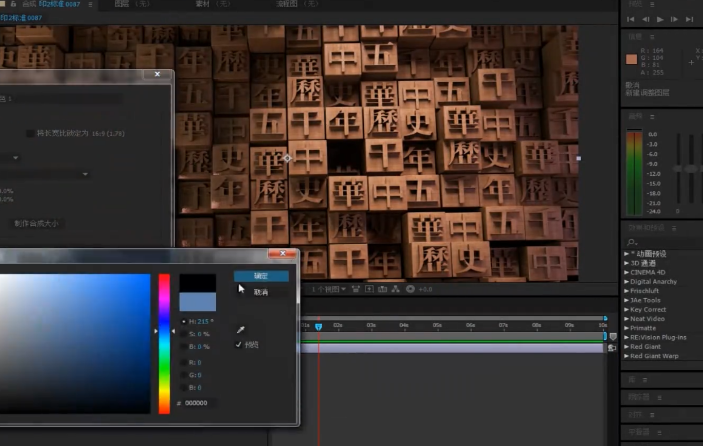Jump to last frame in preview panel

[x=689, y=19]
